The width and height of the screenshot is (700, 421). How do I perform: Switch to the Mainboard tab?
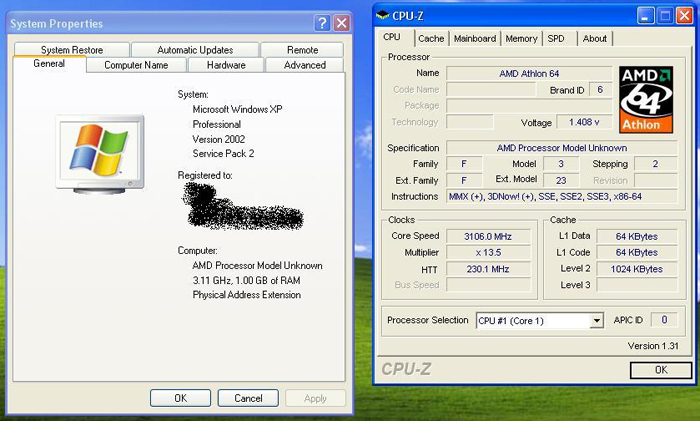(x=475, y=39)
